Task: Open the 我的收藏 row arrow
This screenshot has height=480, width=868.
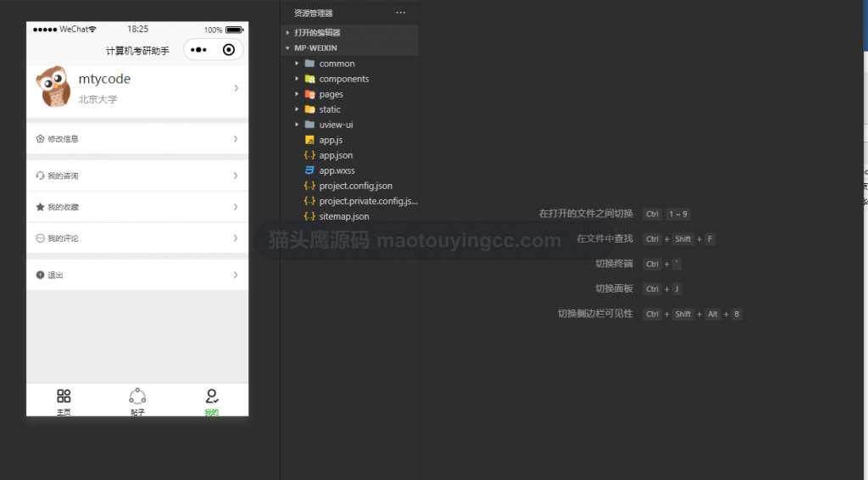Action: pyautogui.click(x=236, y=207)
